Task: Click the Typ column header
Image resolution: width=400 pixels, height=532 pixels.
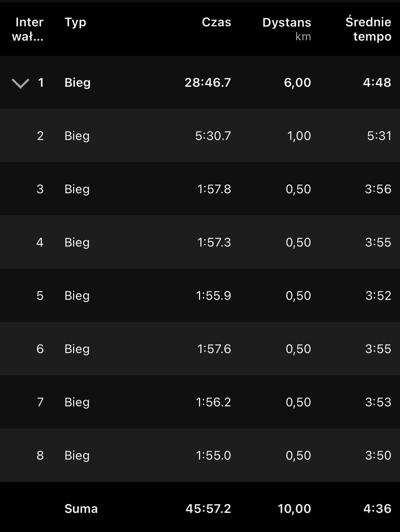Action: coord(75,23)
